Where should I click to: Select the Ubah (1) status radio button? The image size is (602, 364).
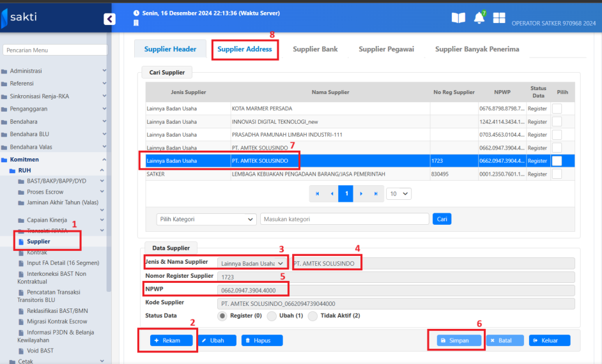[x=271, y=315]
